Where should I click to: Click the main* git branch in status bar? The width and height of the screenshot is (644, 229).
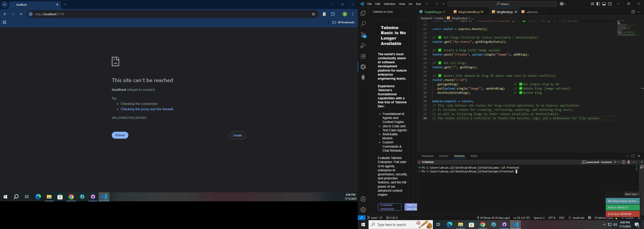pyautogui.click(x=373, y=218)
